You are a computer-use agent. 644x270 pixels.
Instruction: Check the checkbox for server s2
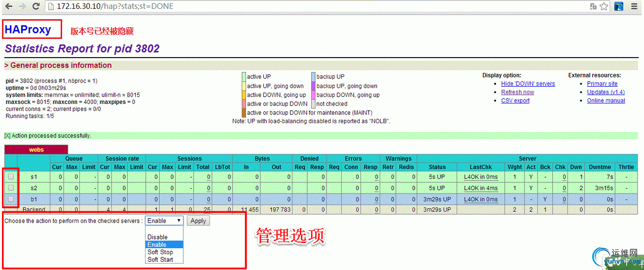pyautogui.click(x=11, y=188)
